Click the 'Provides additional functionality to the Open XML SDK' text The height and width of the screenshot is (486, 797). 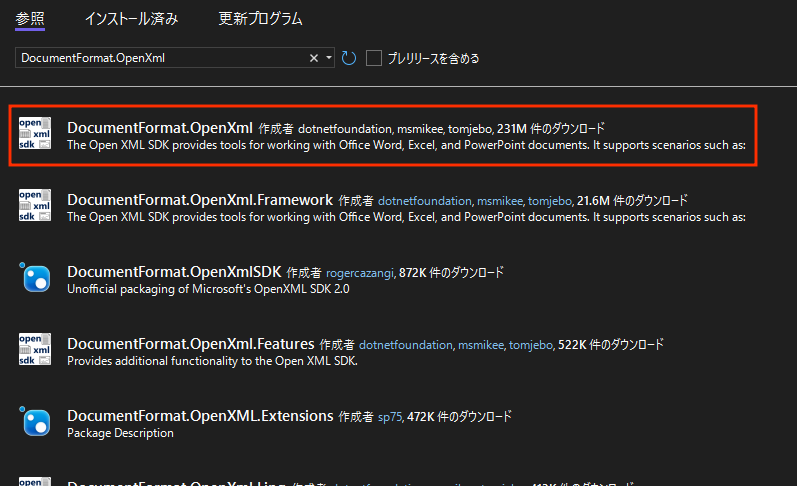212,361
